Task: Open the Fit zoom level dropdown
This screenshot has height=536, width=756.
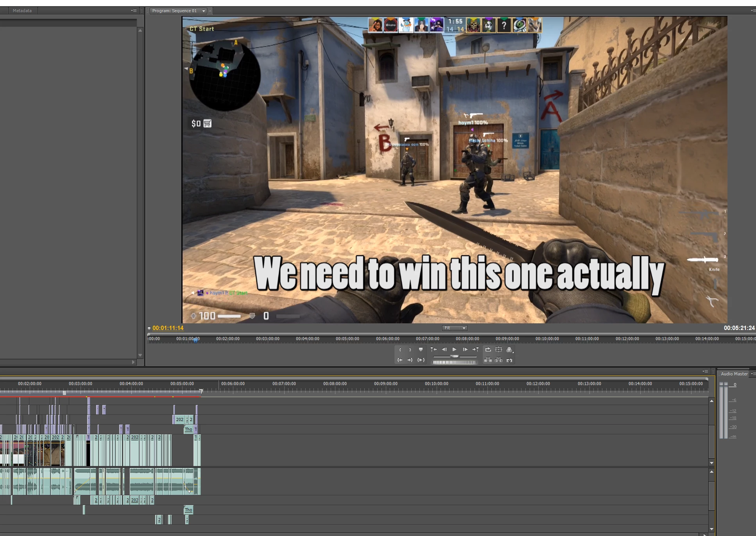Action: pos(455,328)
